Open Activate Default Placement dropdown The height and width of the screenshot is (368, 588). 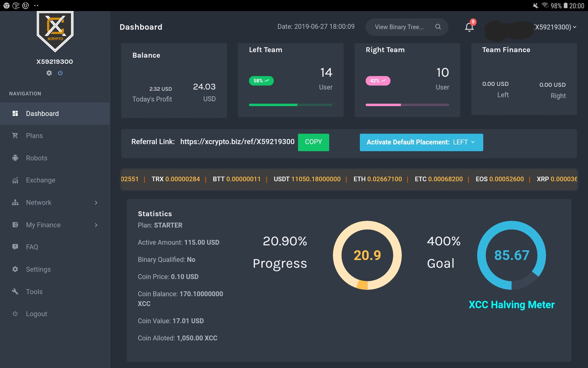[421, 142]
